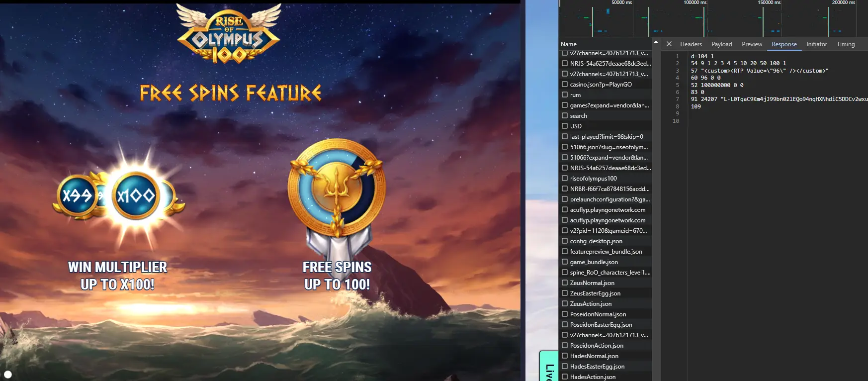Click the golden trident free spins medallion
Image resolution: width=868 pixels, height=381 pixels.
[x=337, y=188]
